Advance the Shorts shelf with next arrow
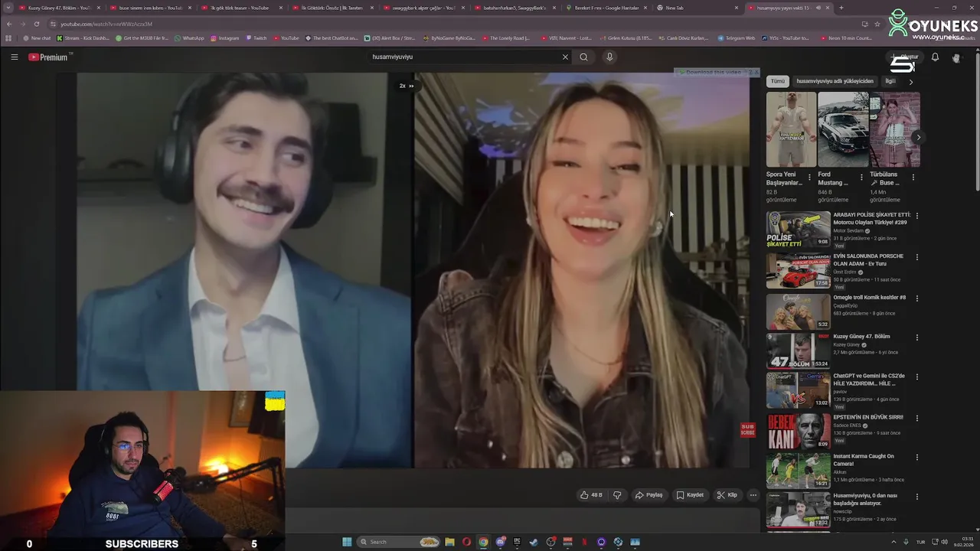 point(918,138)
